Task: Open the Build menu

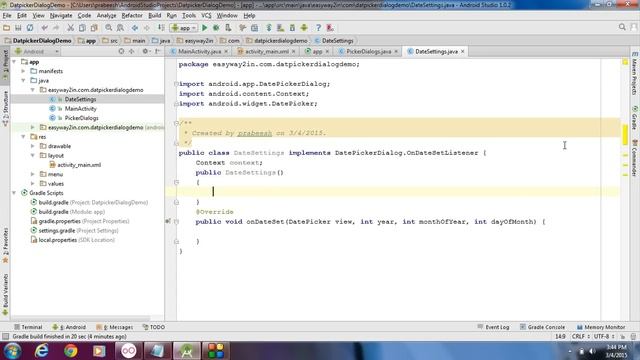Action: 154,16
